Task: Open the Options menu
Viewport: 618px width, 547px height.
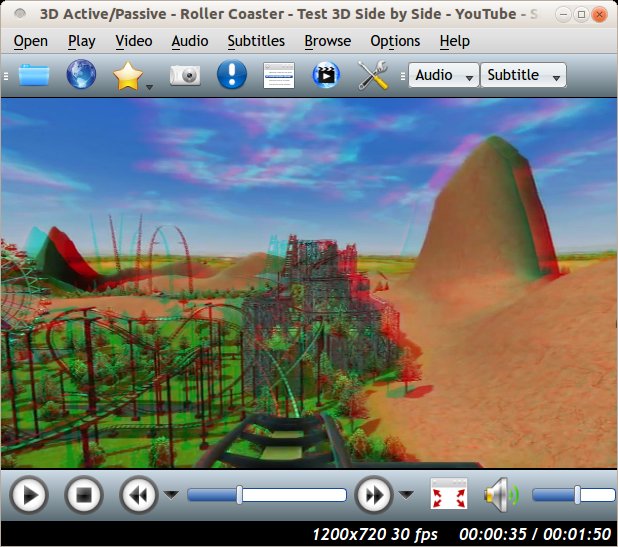Action: click(395, 41)
